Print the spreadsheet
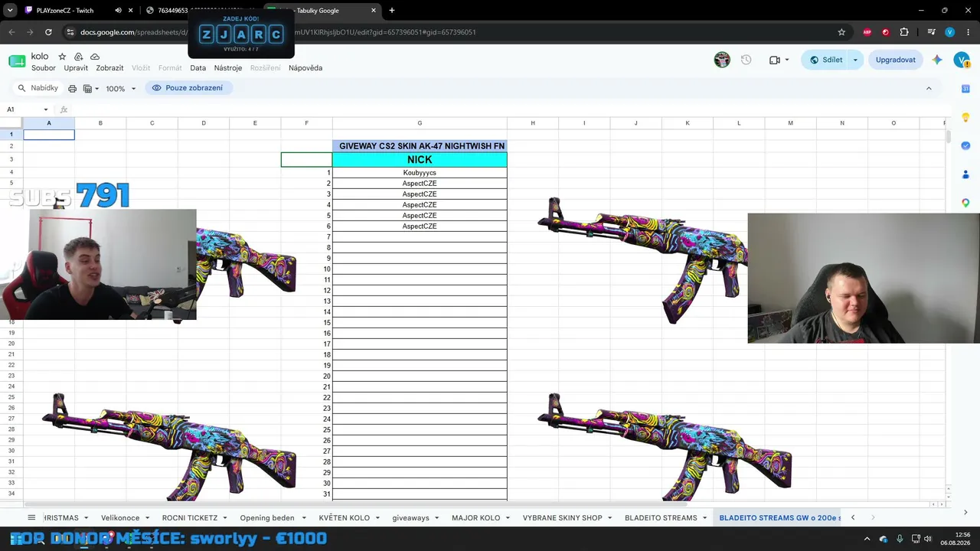The height and width of the screenshot is (551, 980). pos(72,89)
